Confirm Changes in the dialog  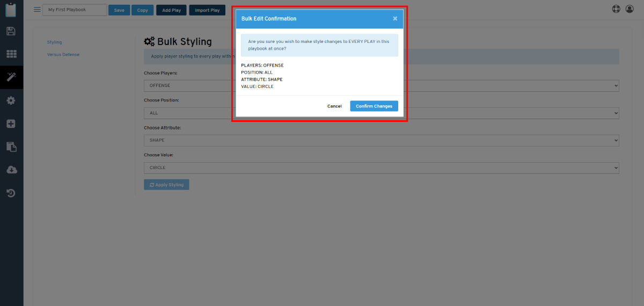[x=374, y=106]
